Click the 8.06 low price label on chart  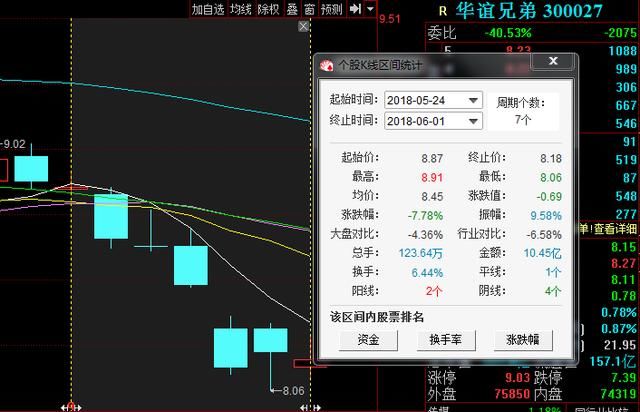[x=293, y=391]
